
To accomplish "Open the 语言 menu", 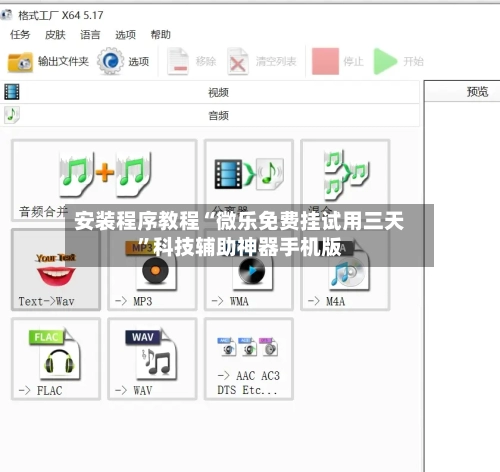I will (x=90, y=34).
